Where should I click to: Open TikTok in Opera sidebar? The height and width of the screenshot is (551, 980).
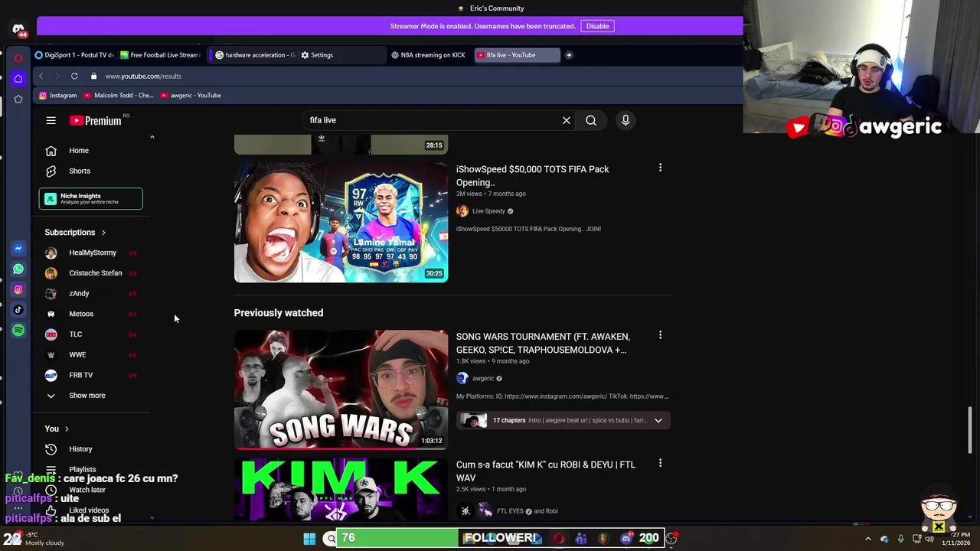tap(18, 310)
